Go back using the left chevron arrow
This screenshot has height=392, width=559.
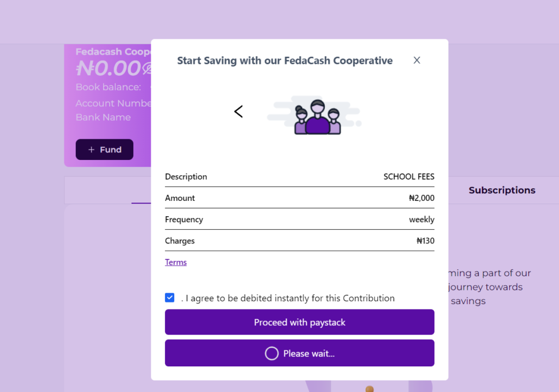(x=239, y=111)
